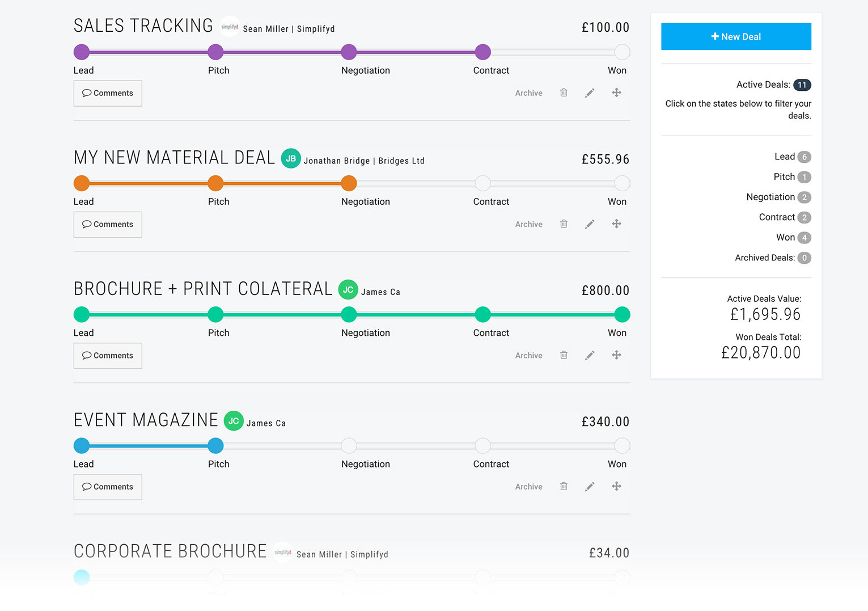Click move icon on Brochure + Print Colateral deal
The height and width of the screenshot is (611, 868).
coord(616,355)
